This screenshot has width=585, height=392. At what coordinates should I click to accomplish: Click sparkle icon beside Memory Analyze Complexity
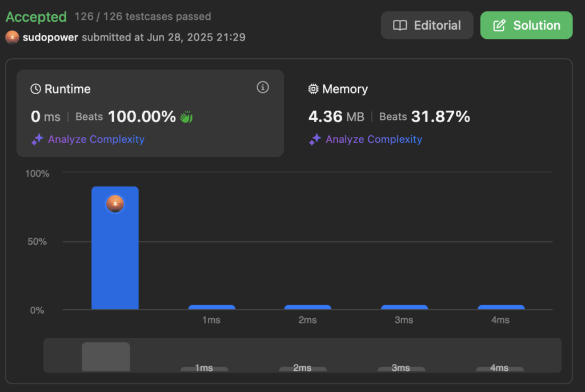315,139
